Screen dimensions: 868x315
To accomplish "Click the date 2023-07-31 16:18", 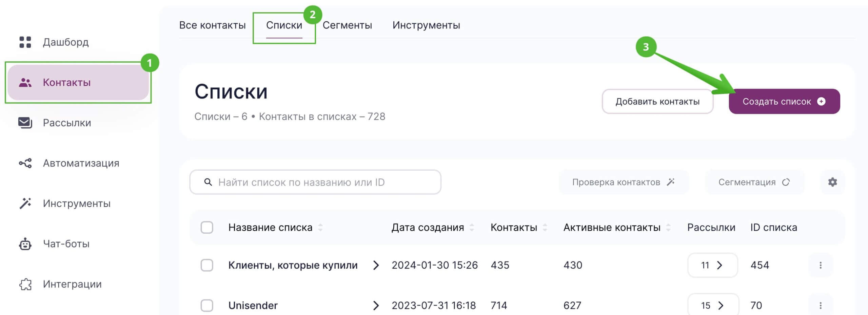I will click(434, 306).
